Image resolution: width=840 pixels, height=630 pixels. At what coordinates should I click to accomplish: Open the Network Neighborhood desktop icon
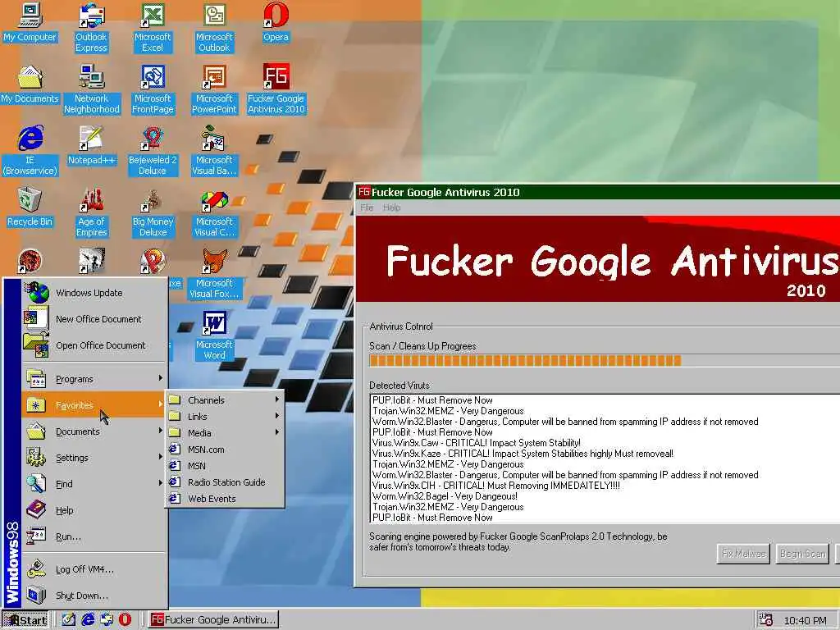click(92, 89)
